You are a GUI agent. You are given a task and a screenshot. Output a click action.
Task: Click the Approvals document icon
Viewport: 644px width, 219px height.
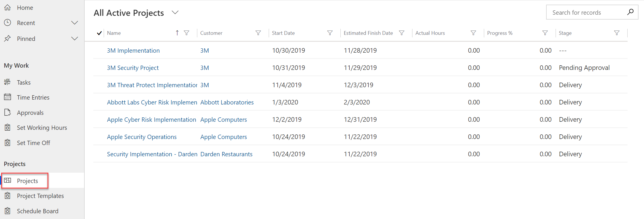point(7,113)
